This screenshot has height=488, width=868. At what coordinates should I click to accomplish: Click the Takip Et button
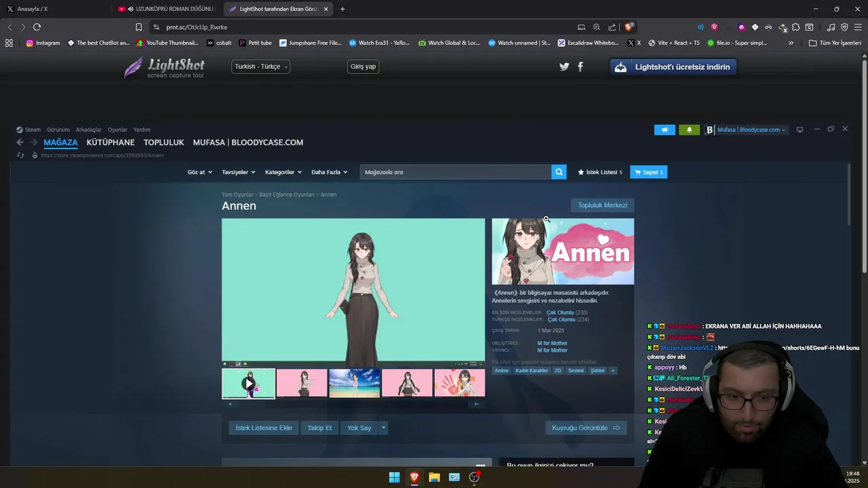point(319,428)
